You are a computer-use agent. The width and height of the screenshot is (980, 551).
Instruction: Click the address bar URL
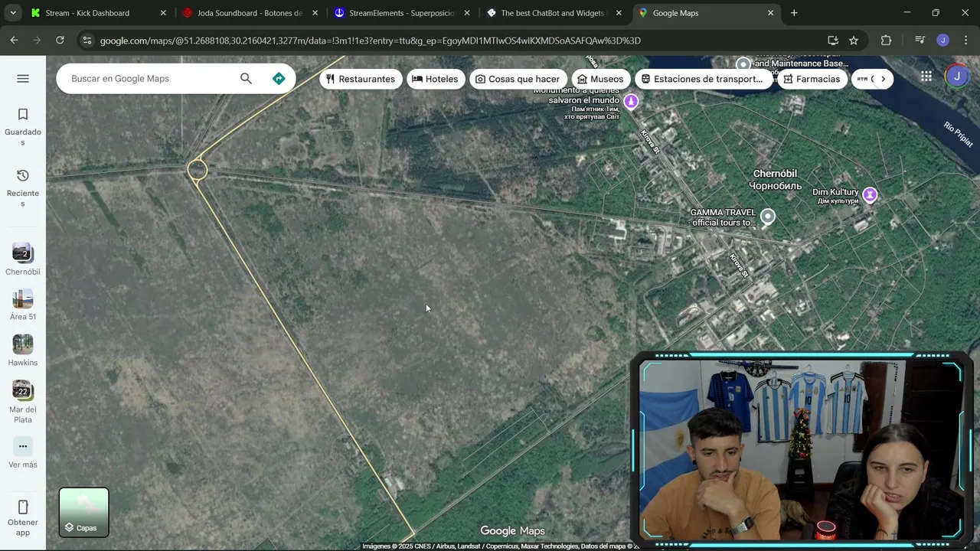371,41
